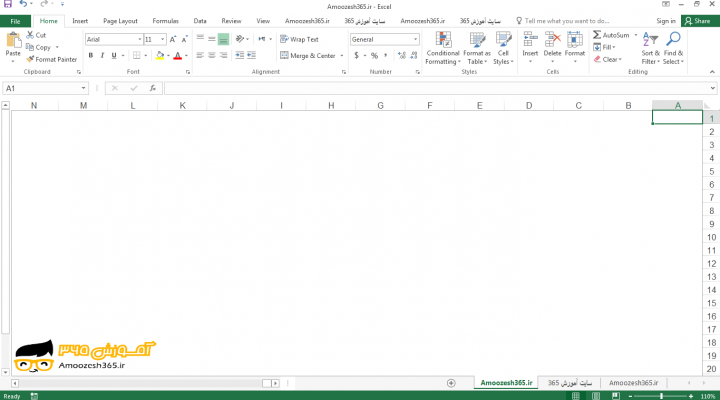Click the Clear button in Editing
This screenshot has width=720, height=400.
pos(607,59)
